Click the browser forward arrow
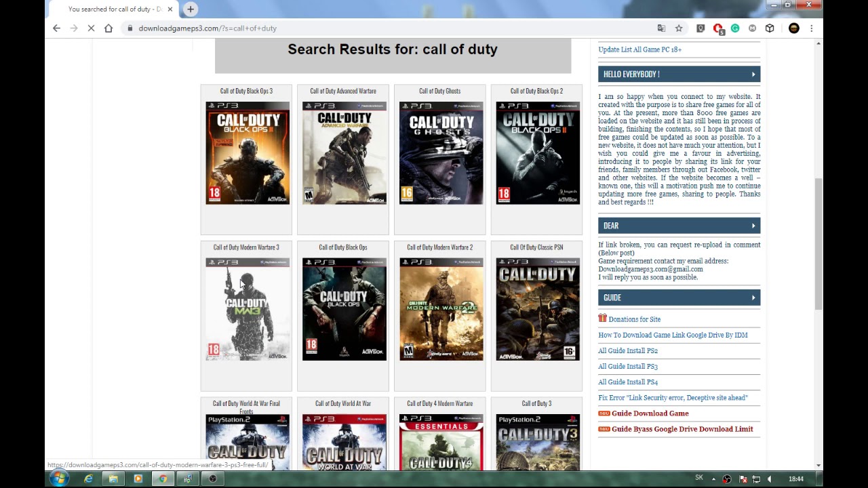 [74, 28]
